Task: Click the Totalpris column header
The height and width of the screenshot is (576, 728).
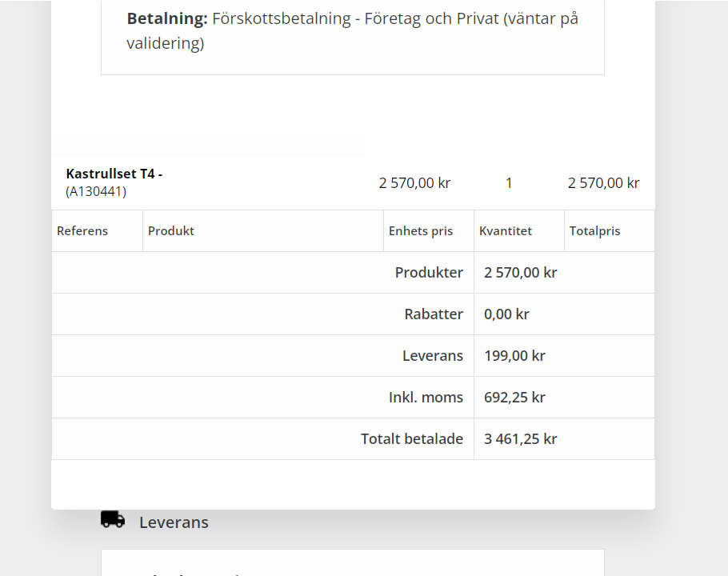Action: click(594, 231)
